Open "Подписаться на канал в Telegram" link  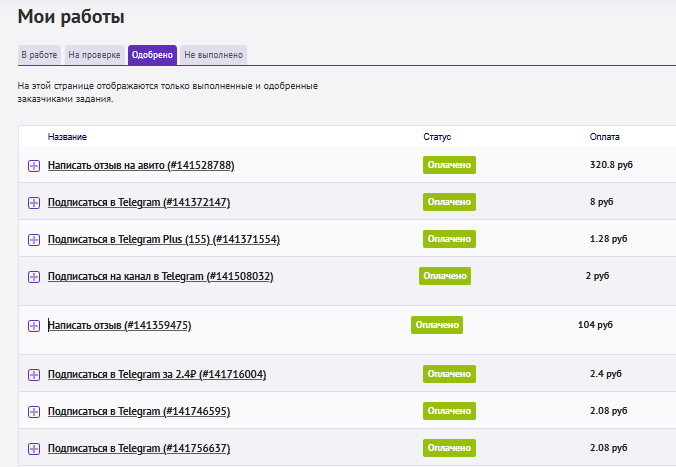pos(160,276)
